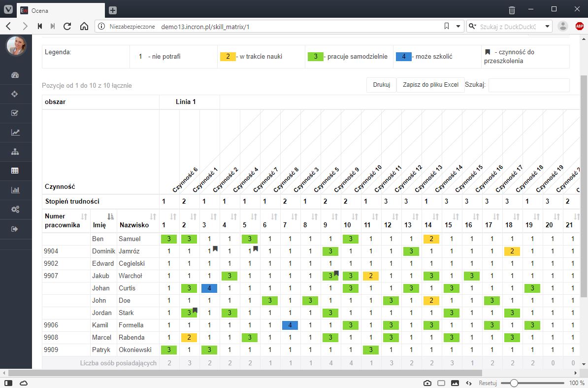Image resolution: width=588 pixels, height=388 pixels.
Task: Open the checklist icon in sidebar
Action: (x=15, y=113)
